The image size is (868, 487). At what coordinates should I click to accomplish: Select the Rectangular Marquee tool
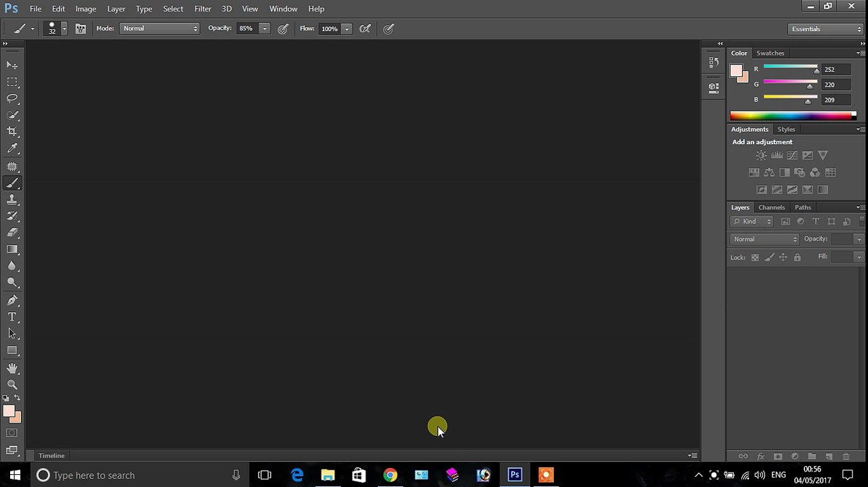(x=12, y=82)
